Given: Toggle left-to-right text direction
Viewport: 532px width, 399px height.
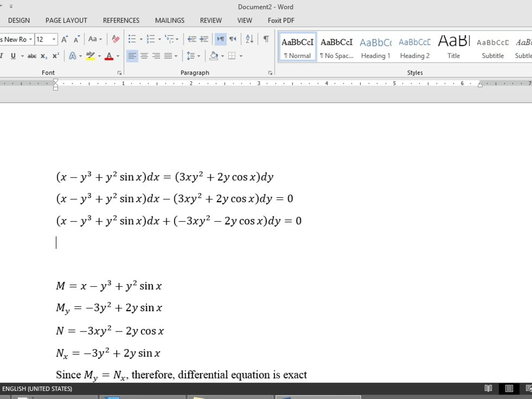Looking at the screenshot, I should 220,39.
